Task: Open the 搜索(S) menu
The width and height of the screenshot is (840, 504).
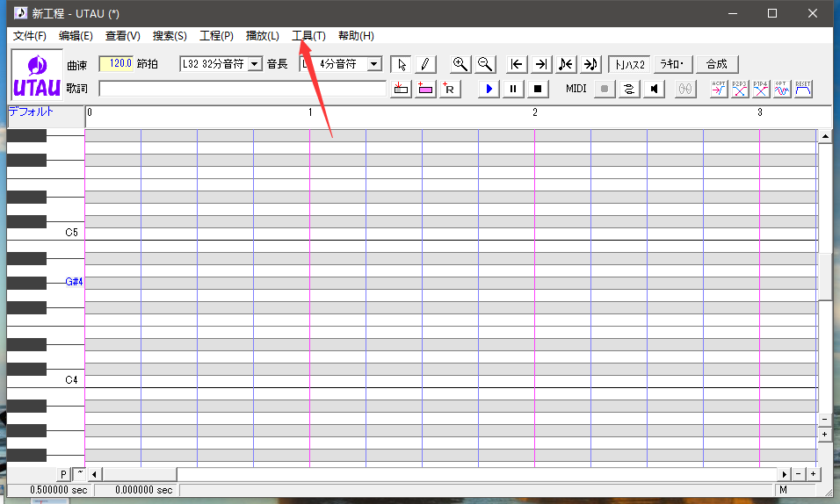Action: 170,36
